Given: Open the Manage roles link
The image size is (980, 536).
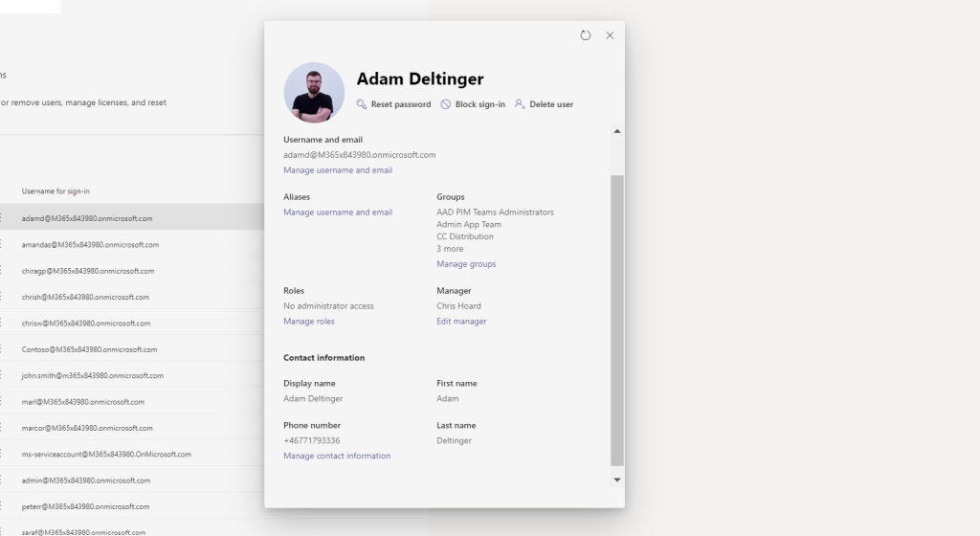Looking at the screenshot, I should [x=309, y=322].
